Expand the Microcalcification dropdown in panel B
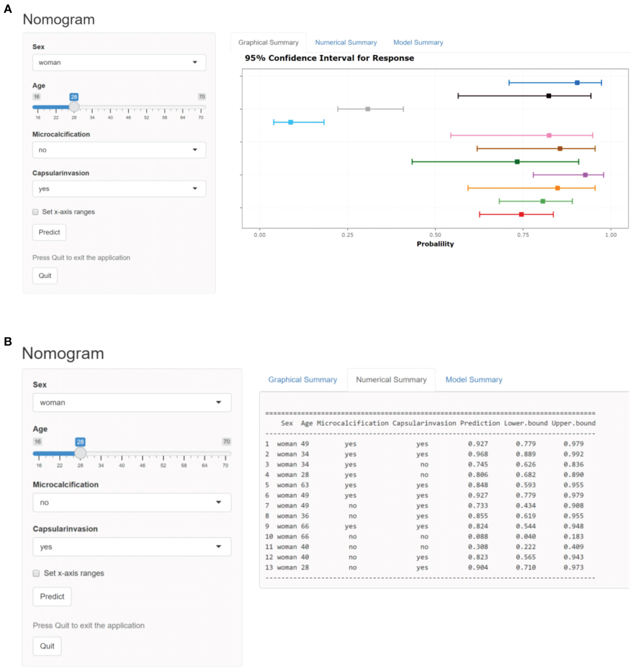This screenshot has width=631, height=672. click(132, 503)
